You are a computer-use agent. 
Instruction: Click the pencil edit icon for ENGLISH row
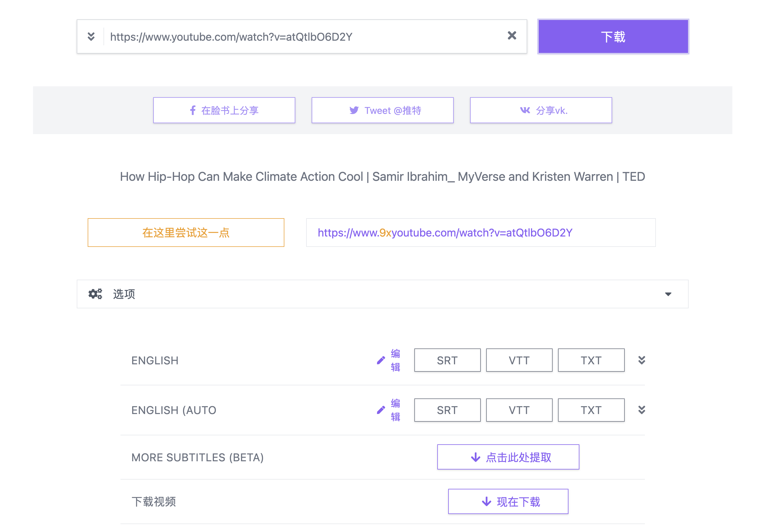(381, 360)
